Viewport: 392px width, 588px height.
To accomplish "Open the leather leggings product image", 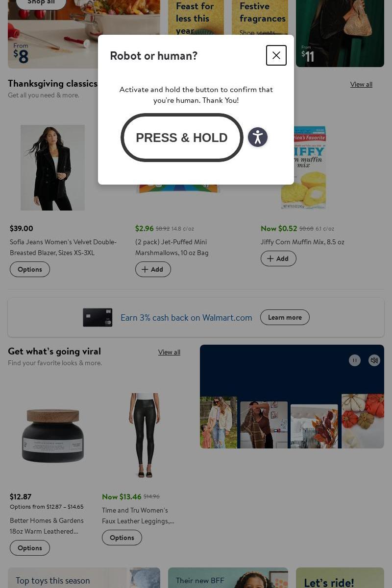I will click(x=145, y=435).
